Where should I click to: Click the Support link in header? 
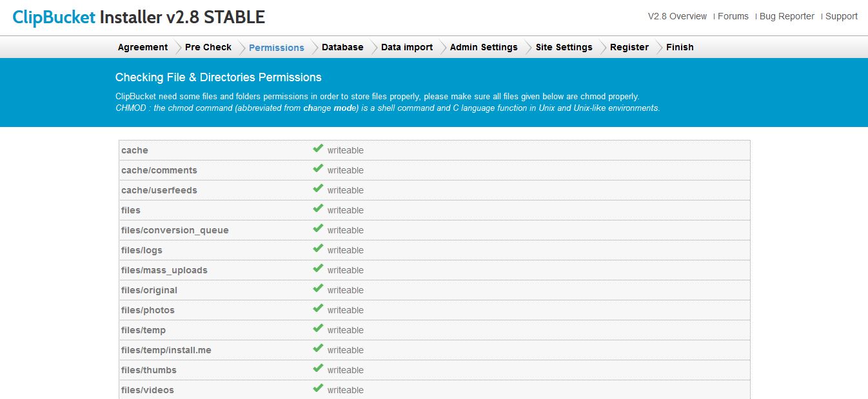[841, 16]
